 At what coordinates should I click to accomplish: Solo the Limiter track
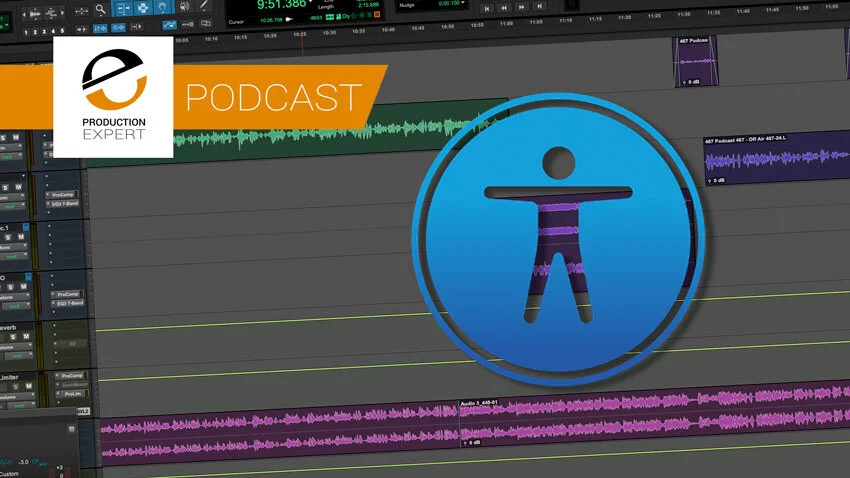(x=15, y=386)
